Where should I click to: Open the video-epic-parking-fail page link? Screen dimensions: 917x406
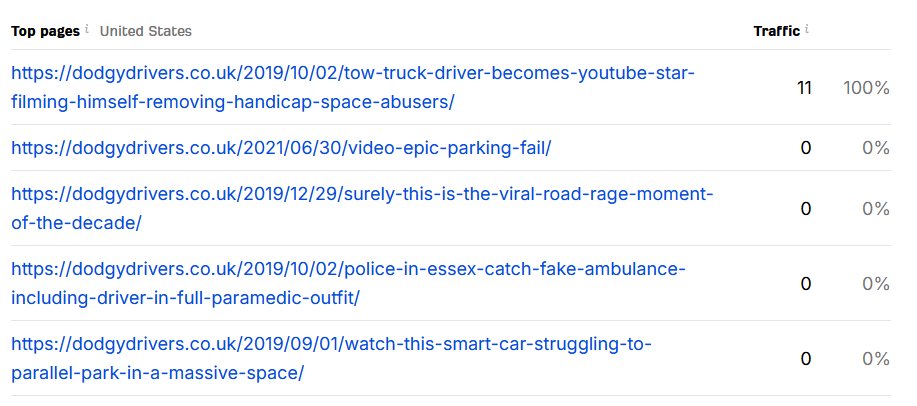(281, 148)
